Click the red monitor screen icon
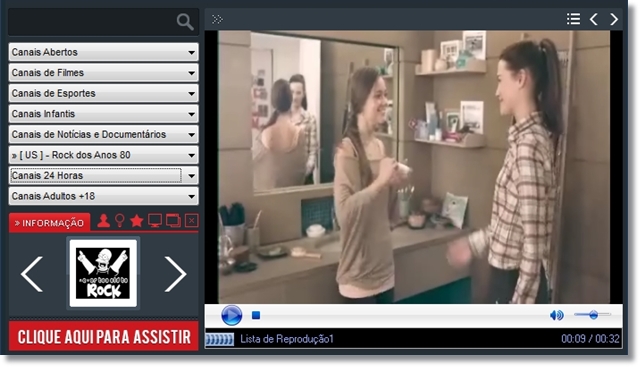The width and height of the screenshot is (640, 367). 155,221
